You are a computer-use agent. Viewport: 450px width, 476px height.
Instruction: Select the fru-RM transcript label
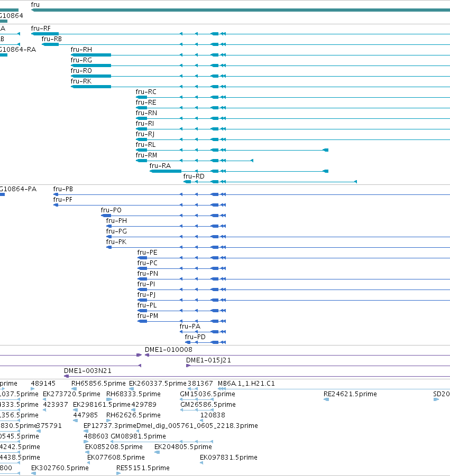pyautogui.click(x=146, y=155)
